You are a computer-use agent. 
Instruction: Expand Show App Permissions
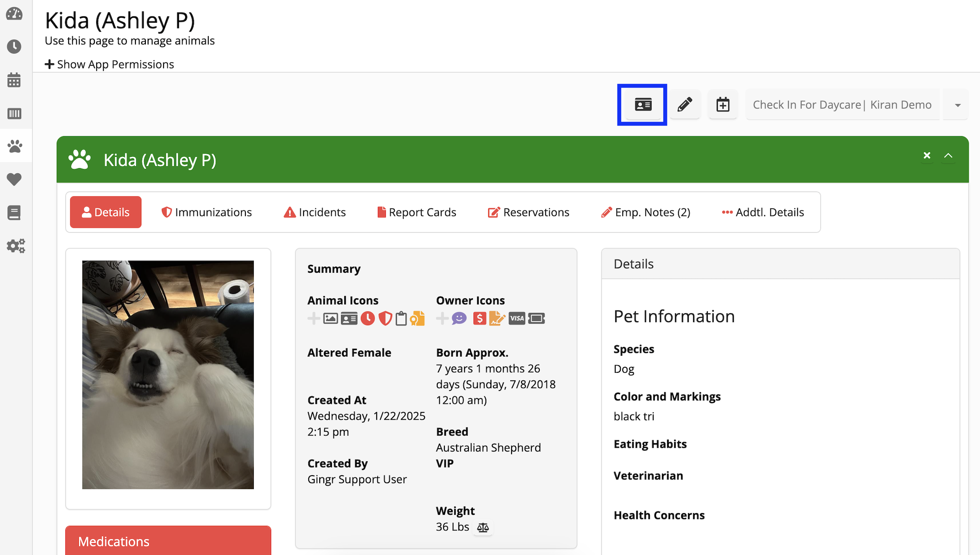[109, 64]
